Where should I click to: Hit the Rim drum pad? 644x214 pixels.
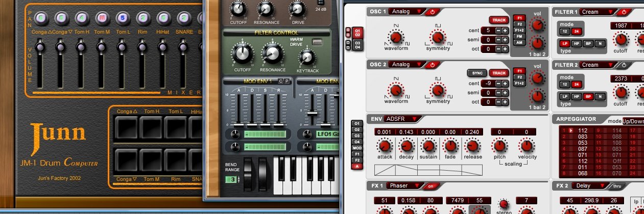pos(177,160)
